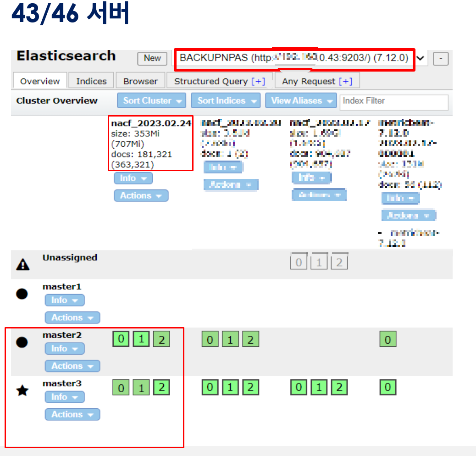Click the master2 node name
The image size is (476, 456).
[x=62, y=335]
